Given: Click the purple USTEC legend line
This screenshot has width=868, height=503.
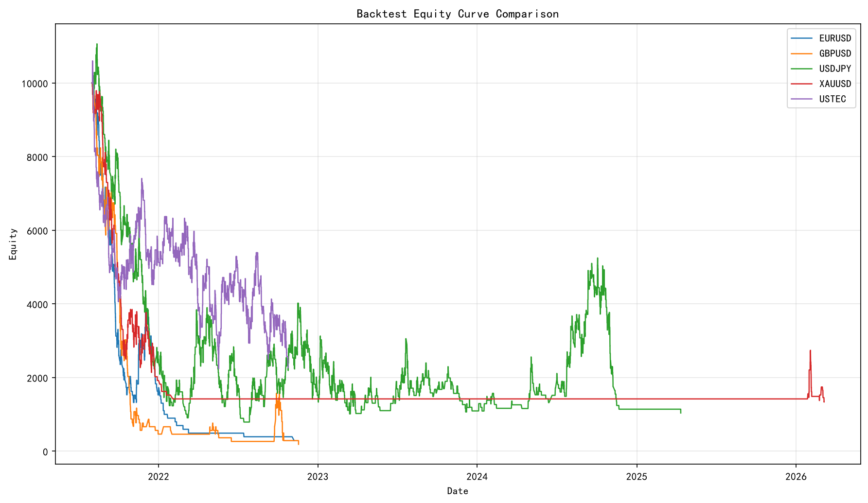Looking at the screenshot, I should click(802, 99).
